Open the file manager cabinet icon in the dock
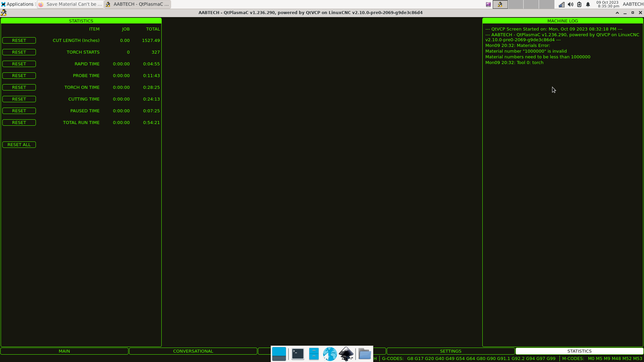This screenshot has height=362, width=644. (x=314, y=354)
